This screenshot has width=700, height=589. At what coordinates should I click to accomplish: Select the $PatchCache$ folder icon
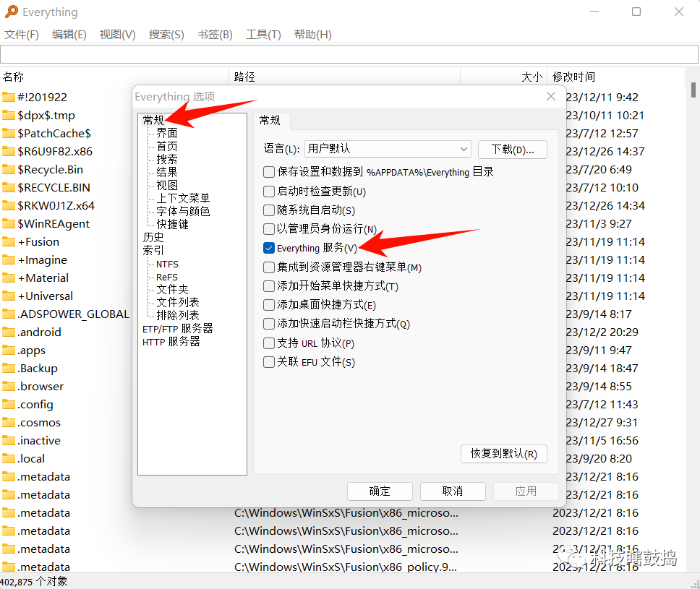pyautogui.click(x=9, y=133)
